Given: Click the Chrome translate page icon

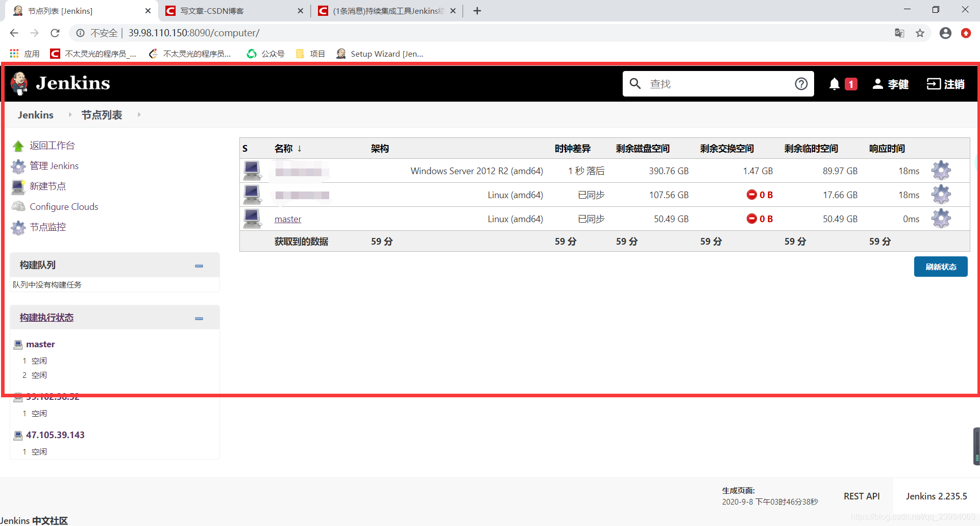Looking at the screenshot, I should (899, 33).
